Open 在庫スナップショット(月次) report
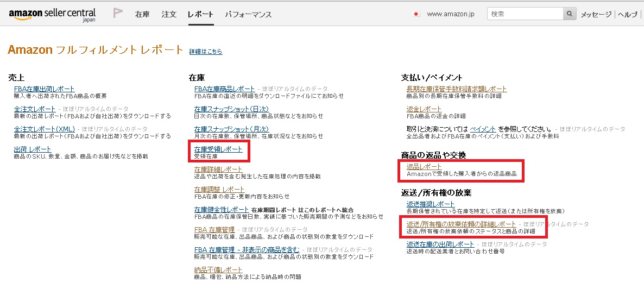Image resolution: width=644 pixels, height=295 pixels. (232, 129)
